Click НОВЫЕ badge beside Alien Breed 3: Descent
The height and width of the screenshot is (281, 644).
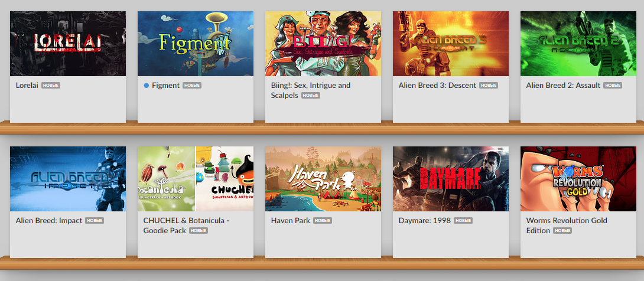pyautogui.click(x=489, y=86)
